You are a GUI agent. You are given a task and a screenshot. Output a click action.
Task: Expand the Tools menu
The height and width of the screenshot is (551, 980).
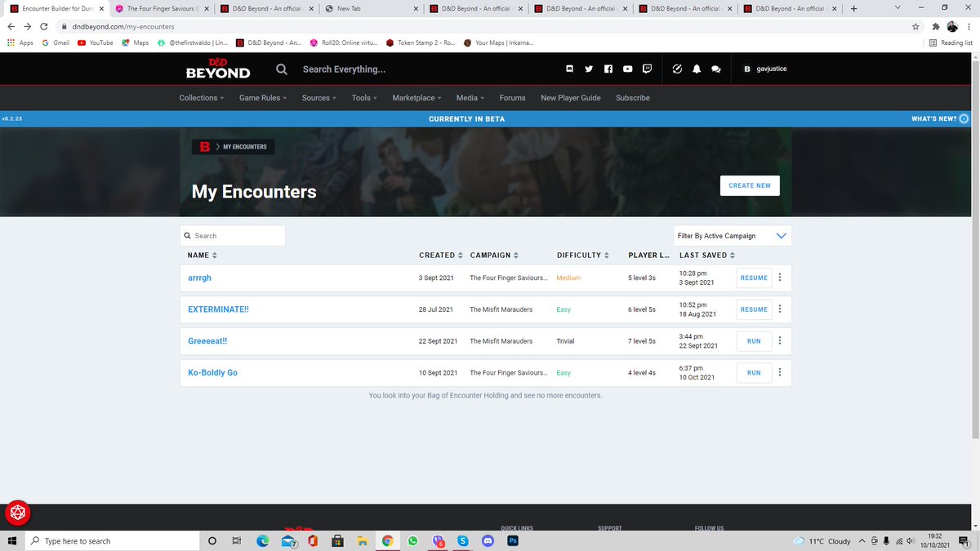click(x=365, y=98)
